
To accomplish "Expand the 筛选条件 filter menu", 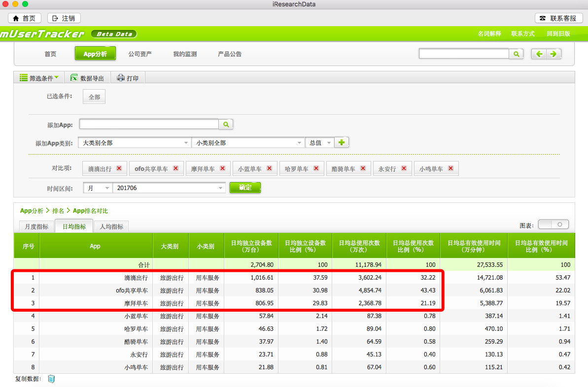I will tap(39, 78).
